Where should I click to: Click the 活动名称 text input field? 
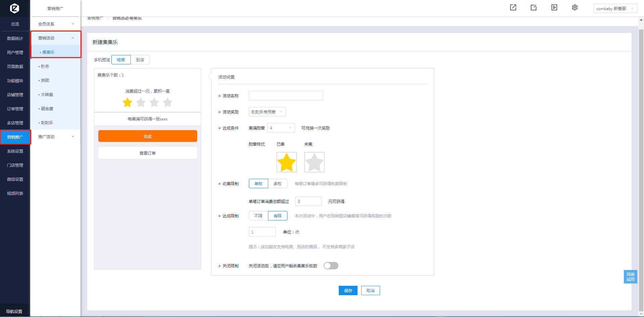click(x=286, y=96)
